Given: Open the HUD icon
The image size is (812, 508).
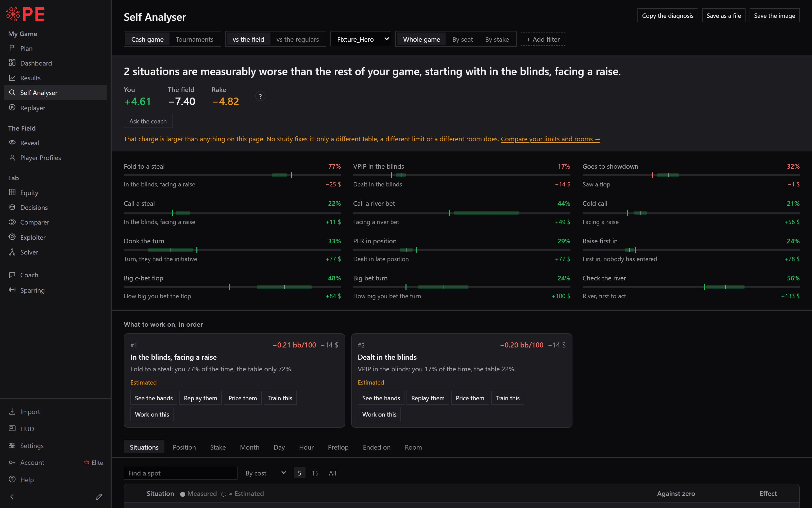Looking at the screenshot, I should point(12,428).
